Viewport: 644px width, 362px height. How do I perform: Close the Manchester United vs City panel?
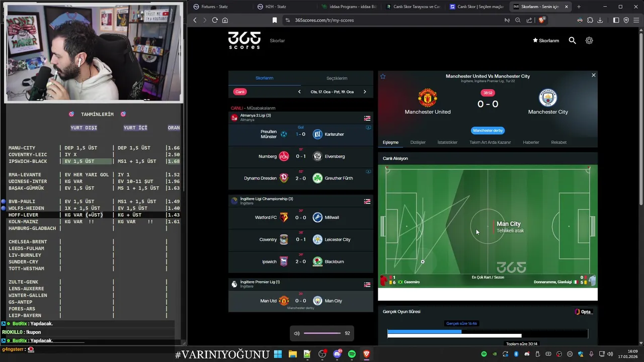[594, 75]
